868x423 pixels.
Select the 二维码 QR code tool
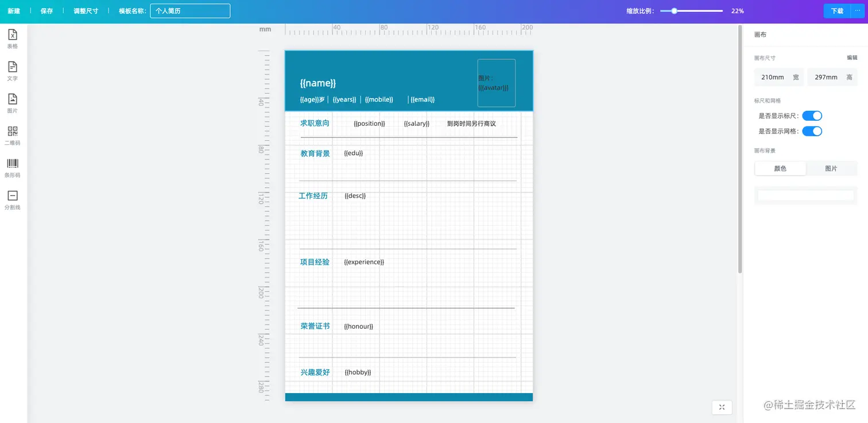[13, 135]
